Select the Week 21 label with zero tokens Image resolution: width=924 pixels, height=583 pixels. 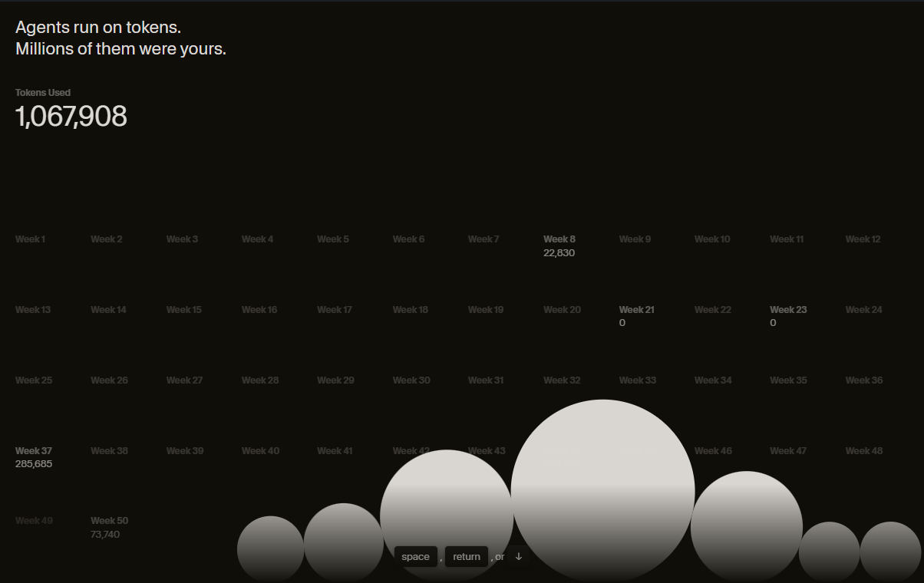click(636, 315)
